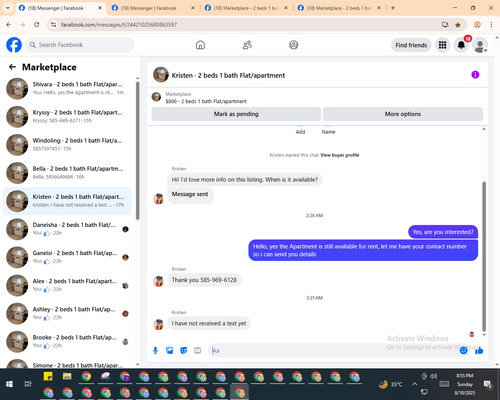
Task: Focus the Search Facebook field
Action: [x=80, y=45]
